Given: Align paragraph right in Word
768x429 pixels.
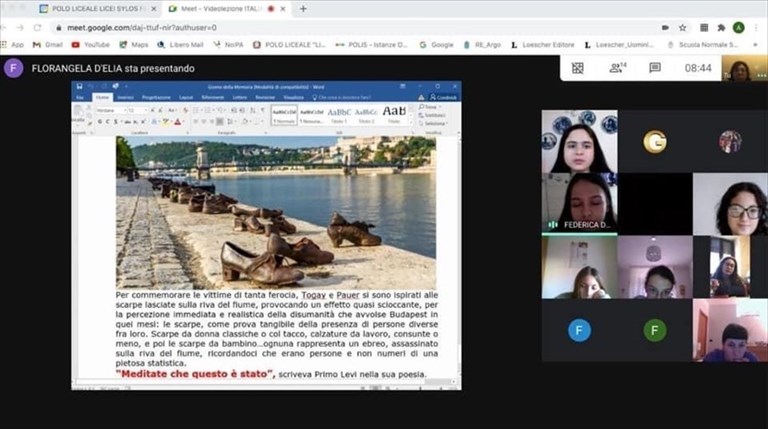Looking at the screenshot, I should tap(212, 121).
